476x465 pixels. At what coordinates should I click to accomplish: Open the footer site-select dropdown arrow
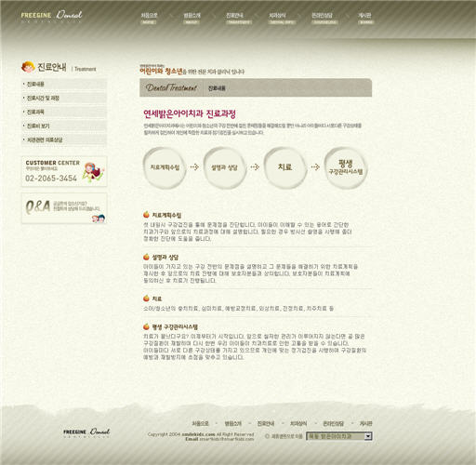click(x=367, y=436)
